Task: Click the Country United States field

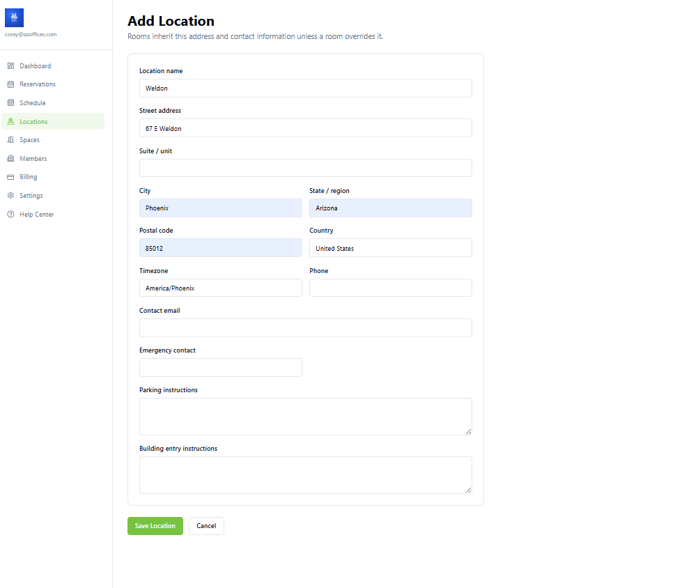Action: coord(391,248)
